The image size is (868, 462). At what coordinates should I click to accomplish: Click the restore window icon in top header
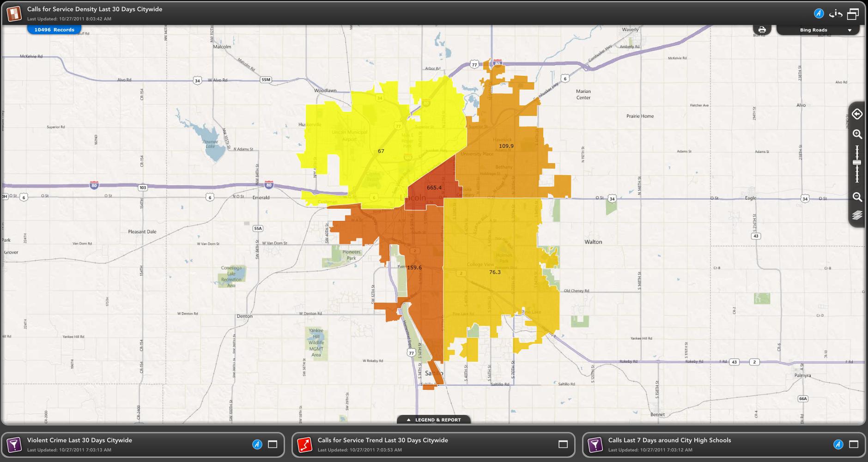tap(853, 14)
